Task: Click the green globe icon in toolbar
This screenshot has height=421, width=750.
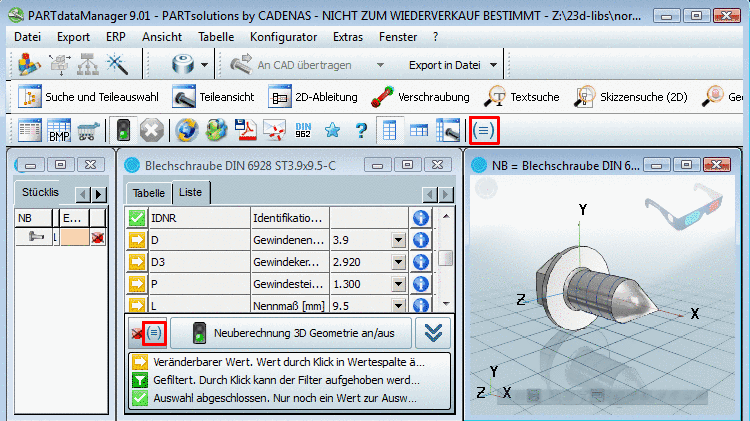Action: (216, 130)
